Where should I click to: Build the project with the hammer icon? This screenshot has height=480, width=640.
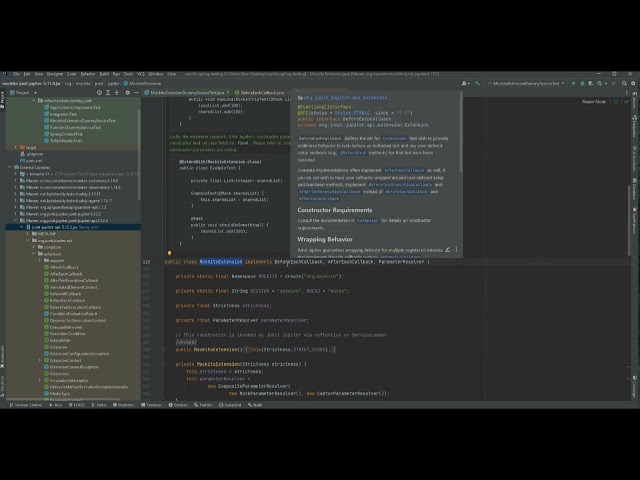click(477, 83)
